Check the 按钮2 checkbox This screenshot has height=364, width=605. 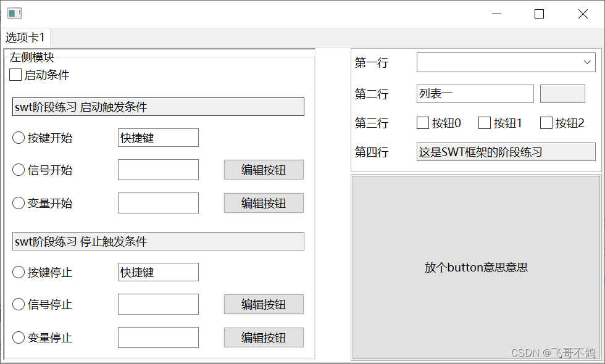point(545,123)
